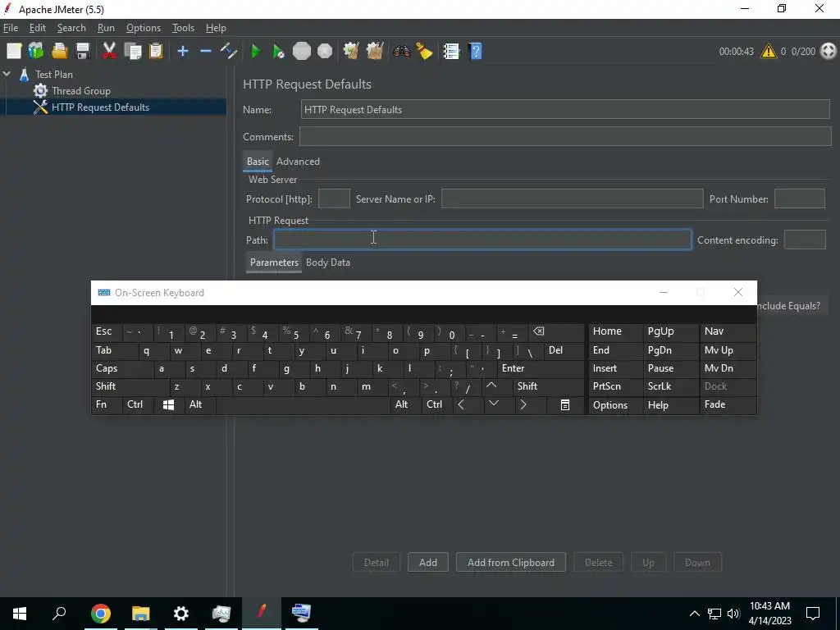Click the warning triangle log indicator
Screen dimensions: 840x630
[x=768, y=52]
